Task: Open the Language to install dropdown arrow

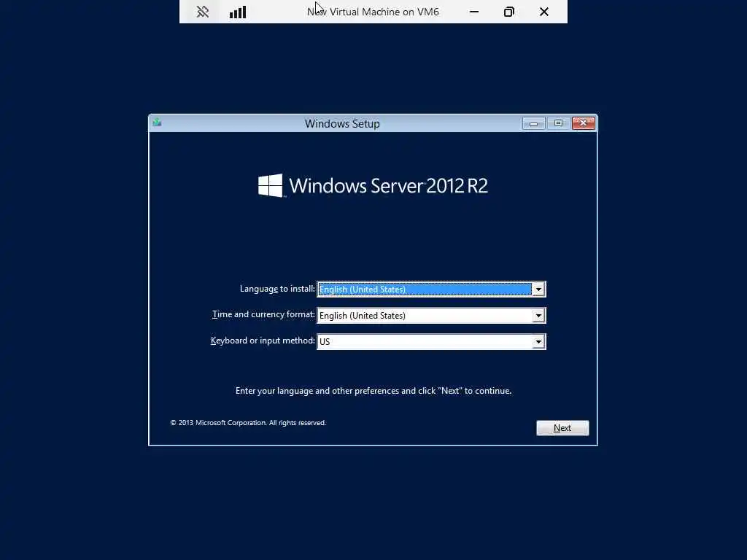Action: [x=538, y=289]
